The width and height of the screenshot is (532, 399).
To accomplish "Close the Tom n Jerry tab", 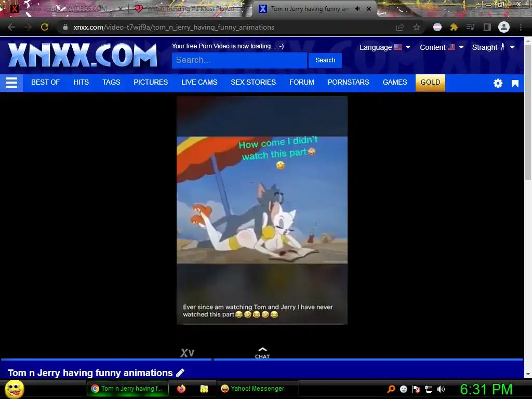I will coord(369,9).
